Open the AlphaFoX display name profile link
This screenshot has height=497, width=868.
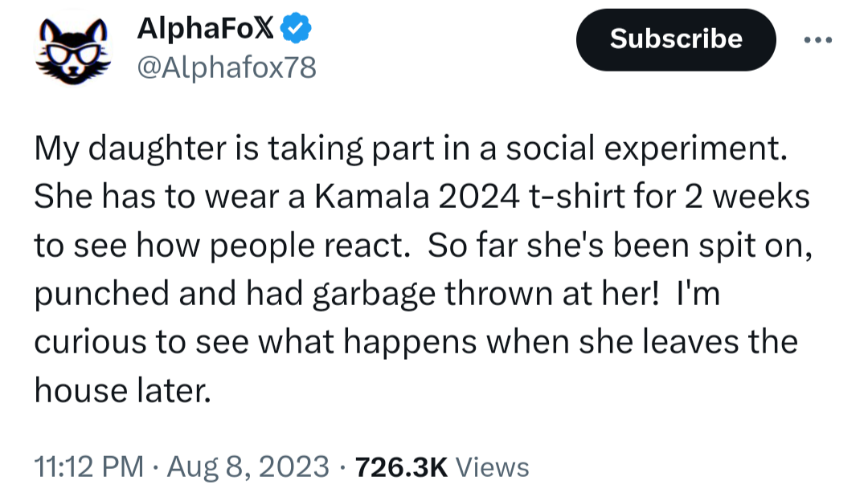click(x=207, y=31)
